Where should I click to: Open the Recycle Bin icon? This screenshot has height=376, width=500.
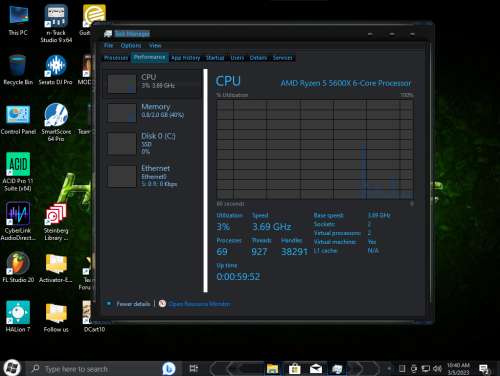tap(18, 70)
